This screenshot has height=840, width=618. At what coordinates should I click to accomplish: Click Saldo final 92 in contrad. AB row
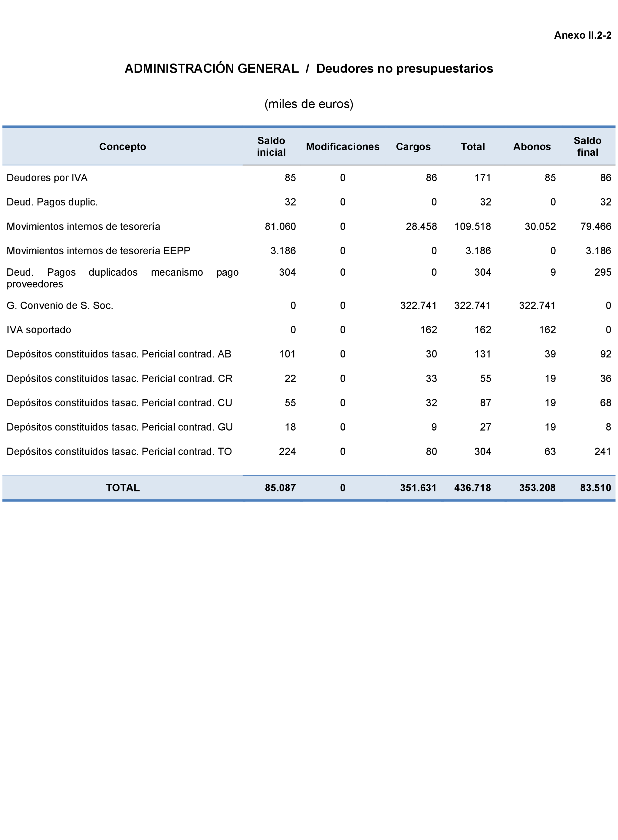606,354
